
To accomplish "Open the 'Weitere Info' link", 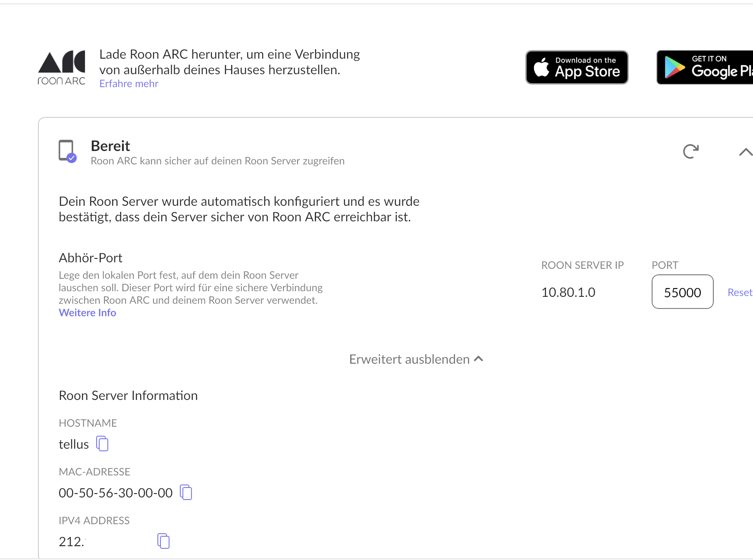I will point(88,313).
